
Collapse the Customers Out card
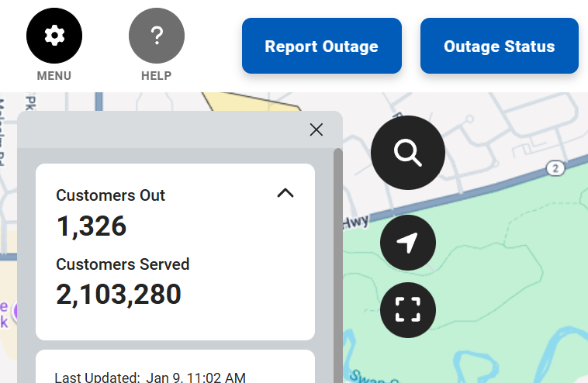[x=285, y=193]
